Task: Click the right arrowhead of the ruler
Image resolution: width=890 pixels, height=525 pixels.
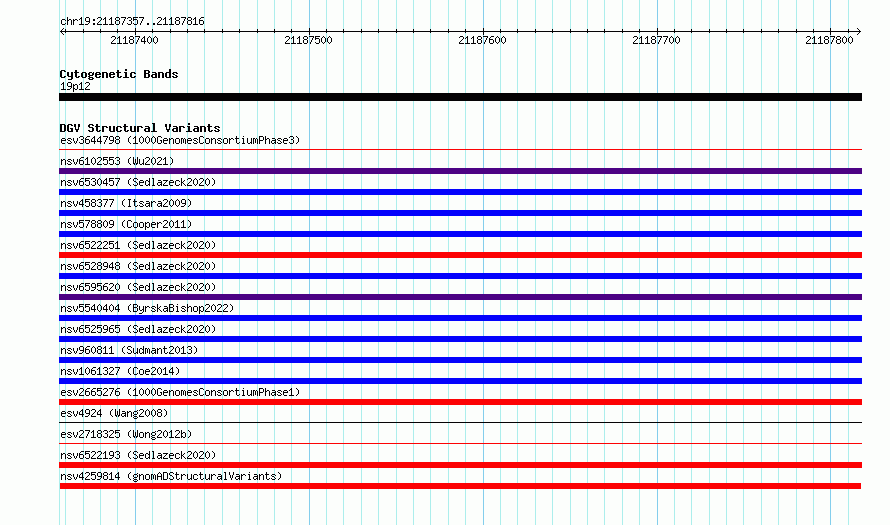Action: (x=859, y=31)
